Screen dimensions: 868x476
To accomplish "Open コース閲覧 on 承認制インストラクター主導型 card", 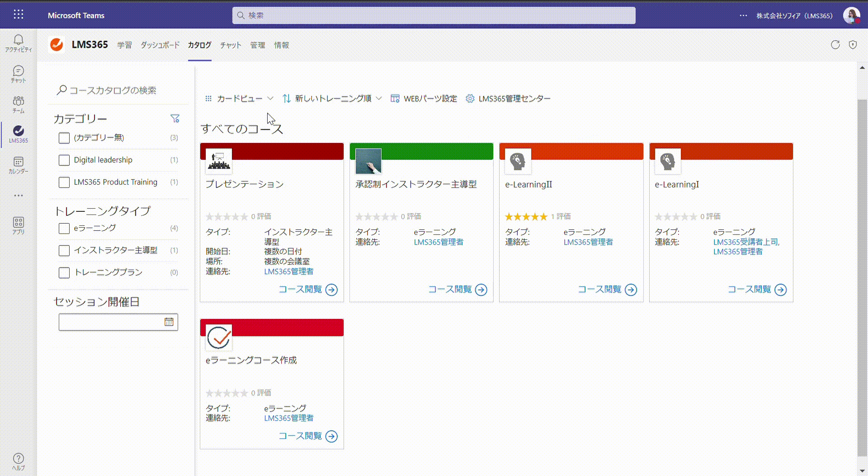I will click(x=458, y=289).
